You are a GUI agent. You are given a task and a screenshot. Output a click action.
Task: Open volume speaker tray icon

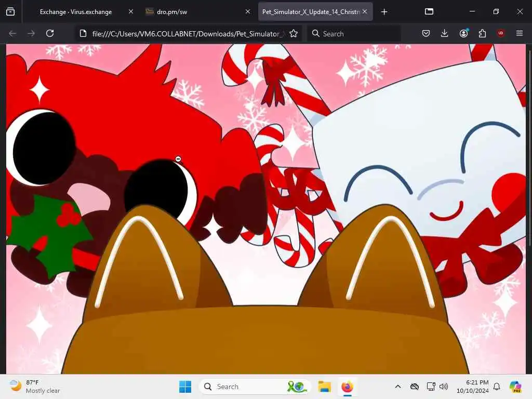point(444,387)
